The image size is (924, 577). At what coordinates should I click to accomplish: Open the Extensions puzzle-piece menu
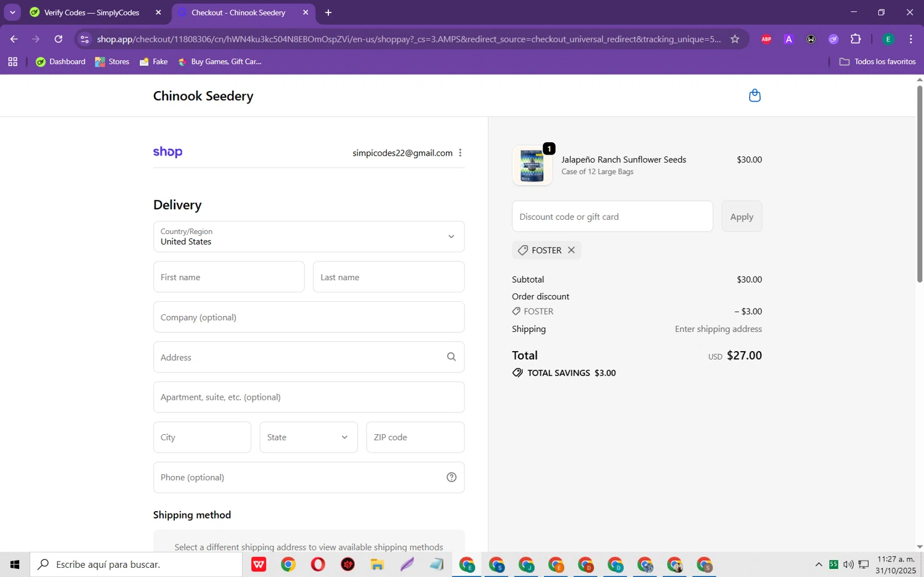pyautogui.click(x=856, y=39)
